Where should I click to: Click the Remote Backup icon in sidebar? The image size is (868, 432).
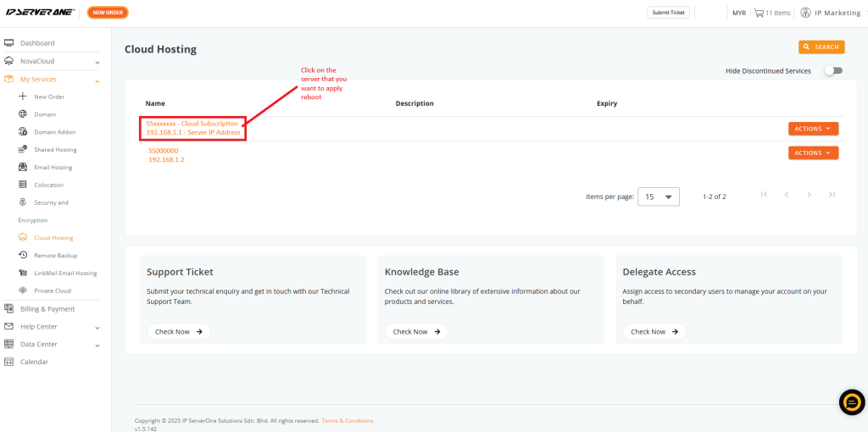(x=24, y=255)
